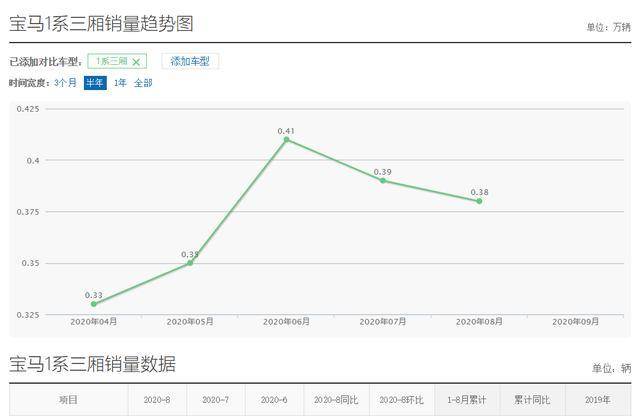Click the 2020年04月 axis label
This screenshot has height=416, width=640.
[93, 322]
